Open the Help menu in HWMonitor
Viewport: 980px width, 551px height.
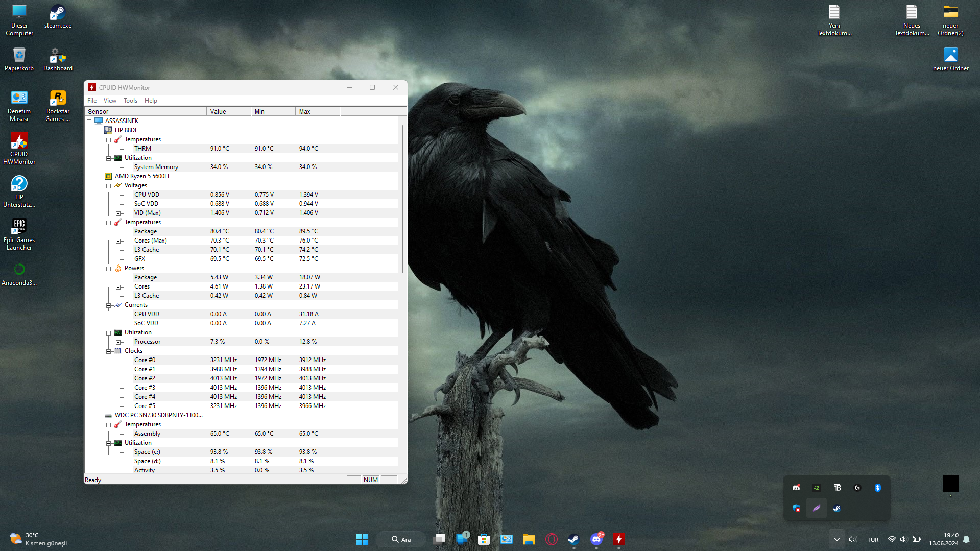coord(151,101)
